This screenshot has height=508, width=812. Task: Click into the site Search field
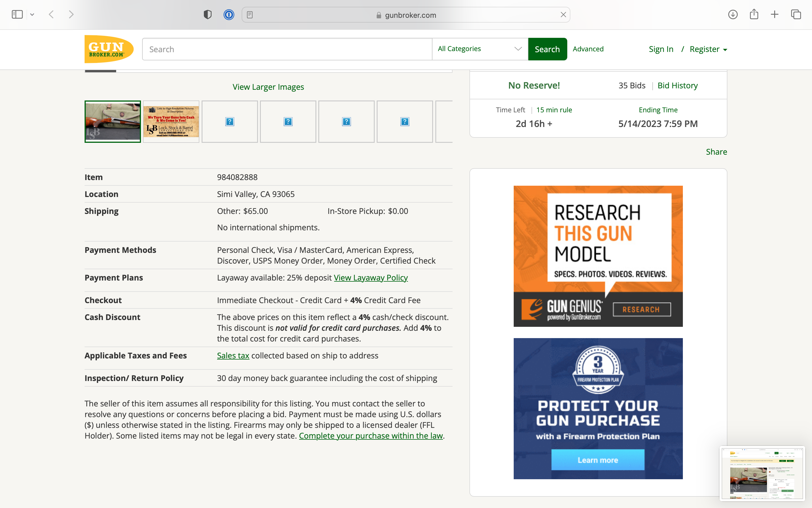[x=287, y=49]
